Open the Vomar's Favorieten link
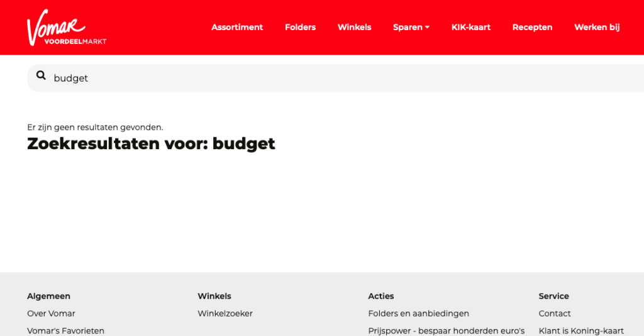Viewport: 644px width, 336px height. click(x=65, y=330)
